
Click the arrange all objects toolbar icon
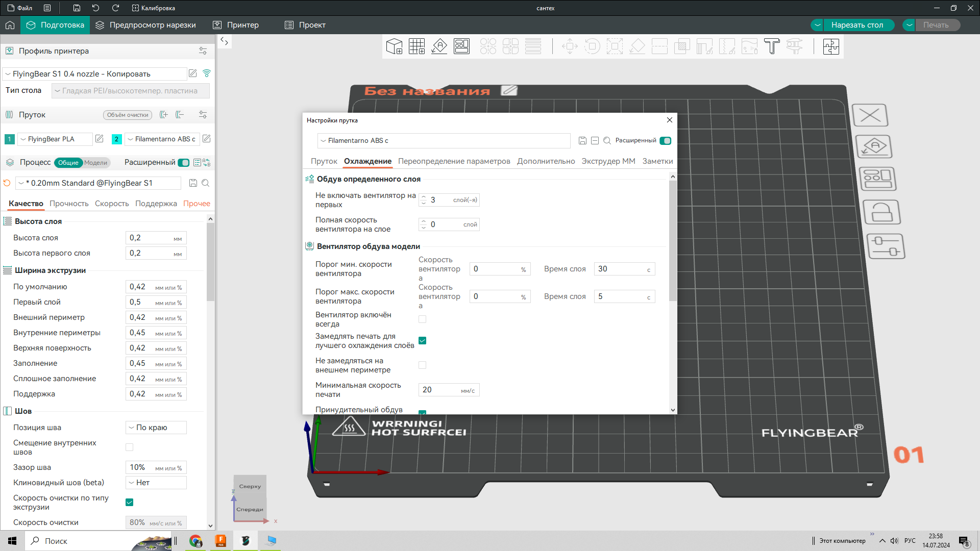coord(461,46)
